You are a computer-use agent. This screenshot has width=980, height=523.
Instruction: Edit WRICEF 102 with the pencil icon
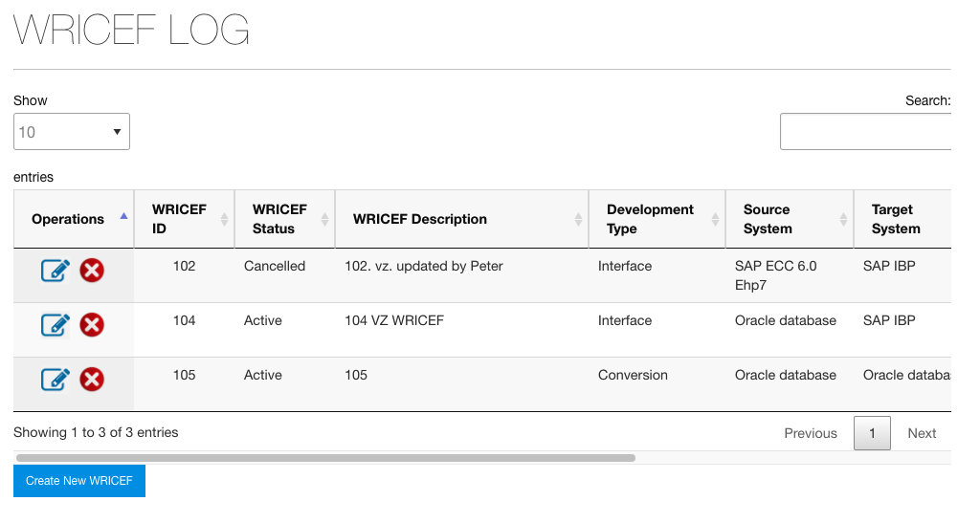point(56,271)
